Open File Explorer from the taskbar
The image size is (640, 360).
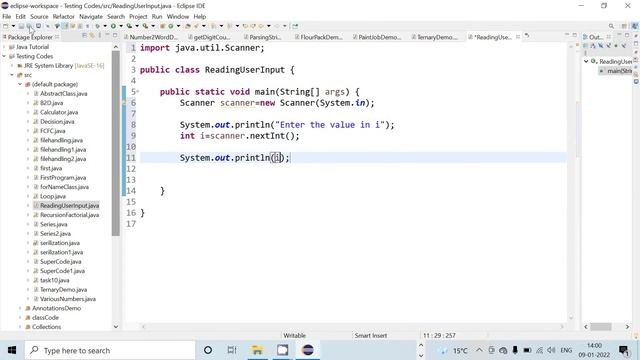pyautogui.click(x=257, y=350)
